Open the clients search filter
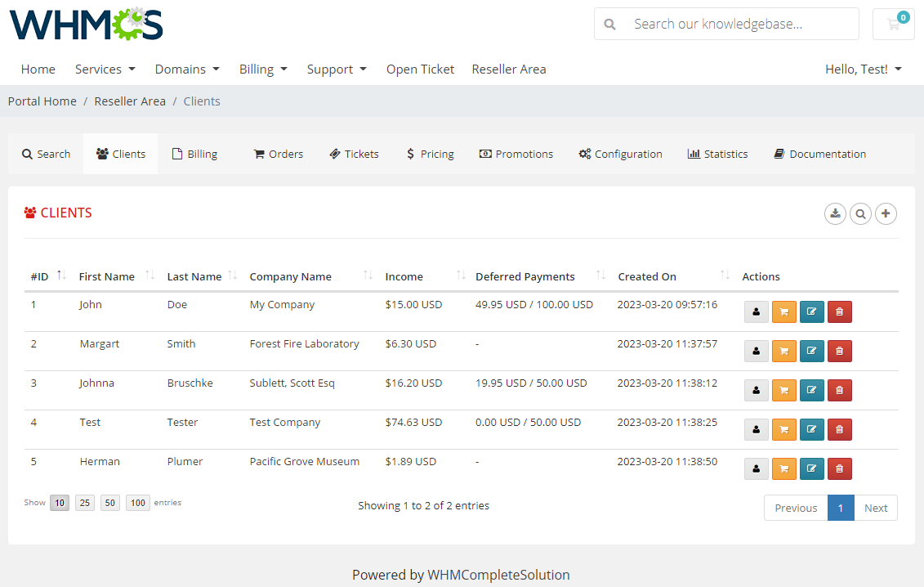This screenshot has height=587, width=924. (860, 213)
